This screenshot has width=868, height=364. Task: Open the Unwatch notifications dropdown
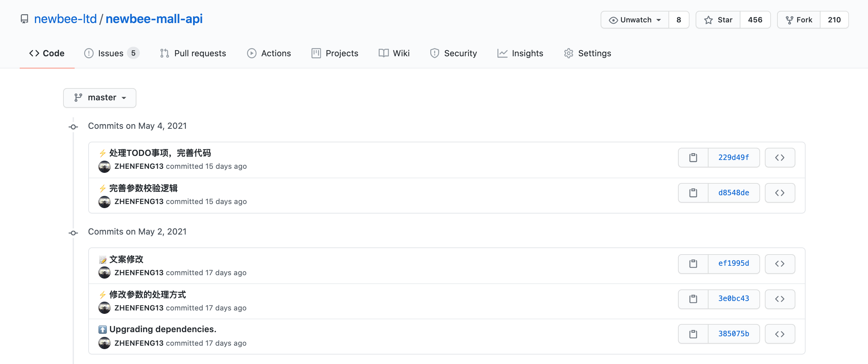[x=635, y=20]
